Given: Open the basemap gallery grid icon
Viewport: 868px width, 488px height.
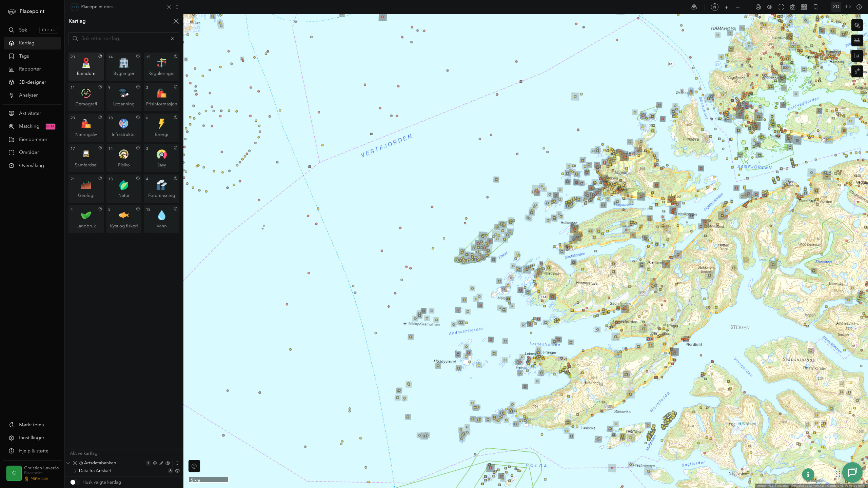Looking at the screenshot, I should click(804, 7).
